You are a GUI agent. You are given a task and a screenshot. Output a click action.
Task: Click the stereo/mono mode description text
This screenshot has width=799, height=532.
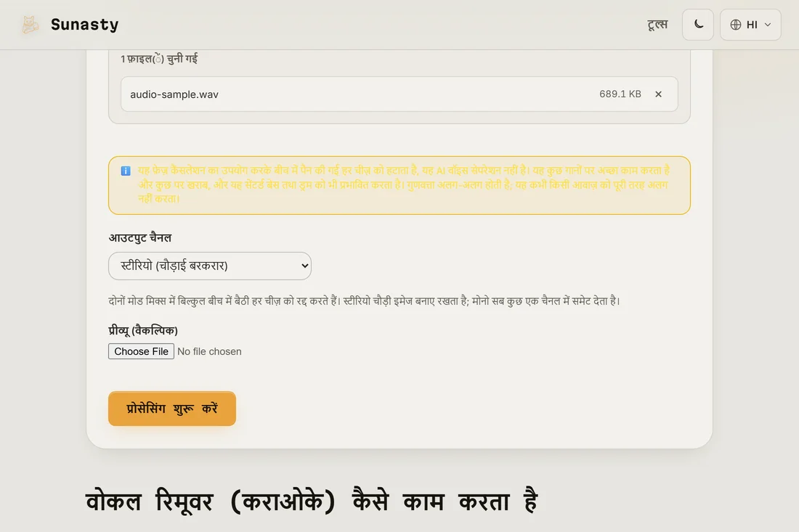coord(365,301)
